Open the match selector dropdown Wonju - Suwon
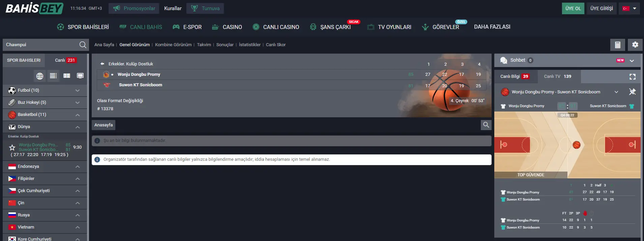Image resolution: width=644 pixels, height=241 pixels. [x=560, y=92]
